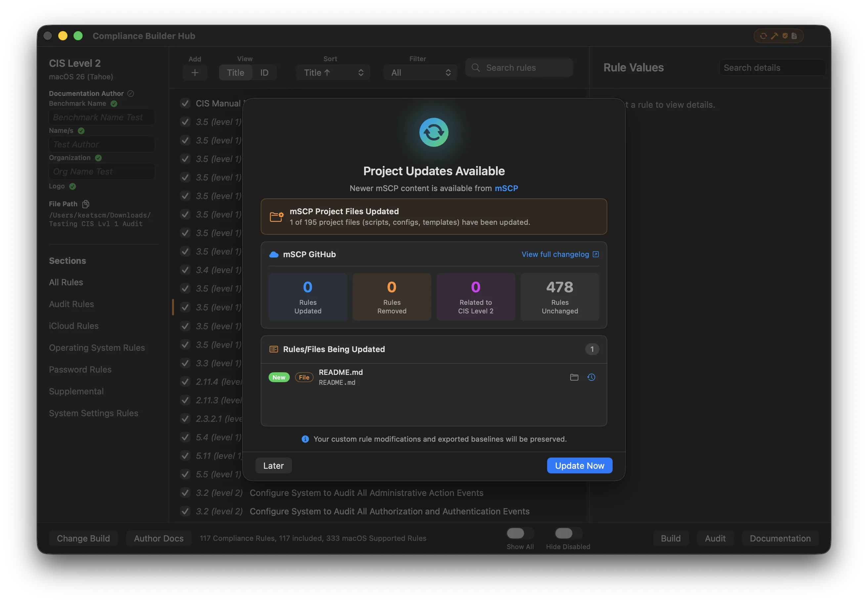868x603 pixels.
Task: Select Password Rules section
Action: [x=80, y=370]
